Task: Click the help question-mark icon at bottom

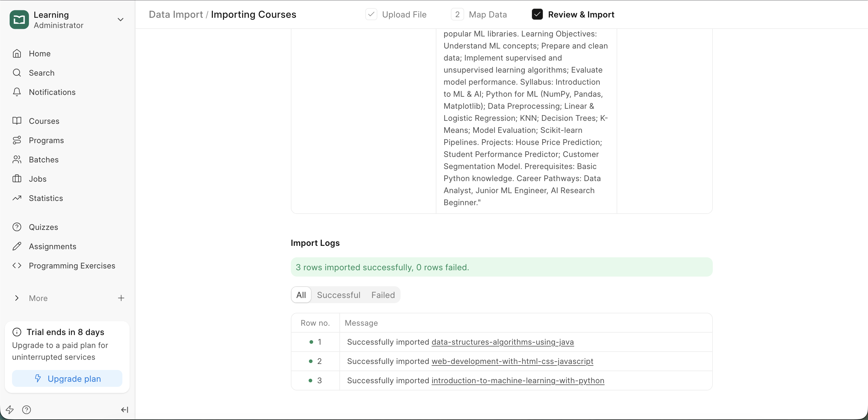Action: pos(26,409)
